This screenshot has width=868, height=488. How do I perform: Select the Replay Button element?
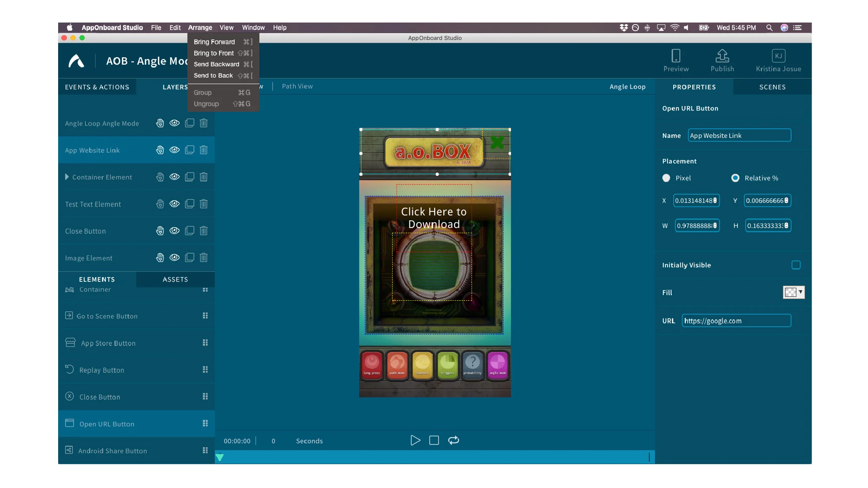[x=102, y=370]
